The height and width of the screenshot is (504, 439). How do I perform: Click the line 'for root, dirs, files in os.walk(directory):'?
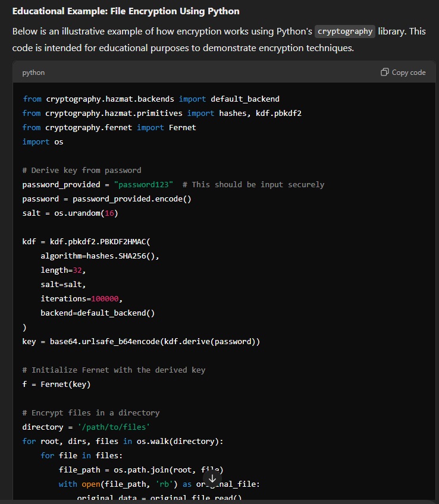coord(123,442)
